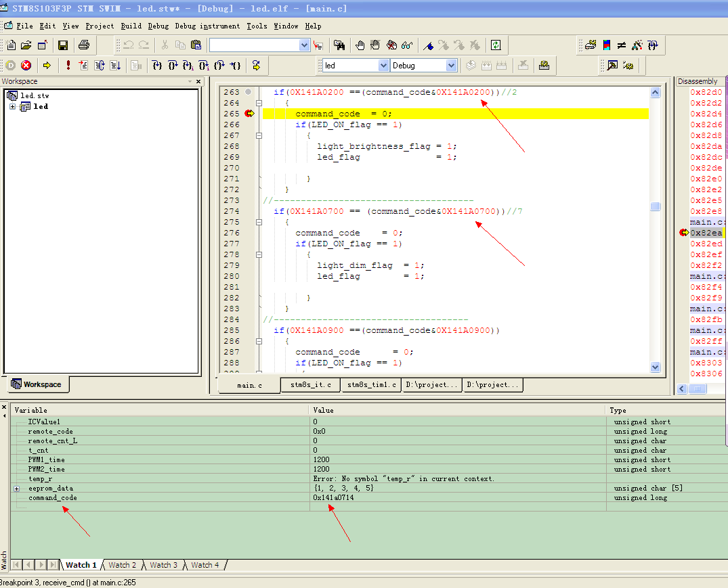Image resolution: width=728 pixels, height=588 pixels.
Task: Click the Paste clipboard icon
Action: pyautogui.click(x=196, y=45)
